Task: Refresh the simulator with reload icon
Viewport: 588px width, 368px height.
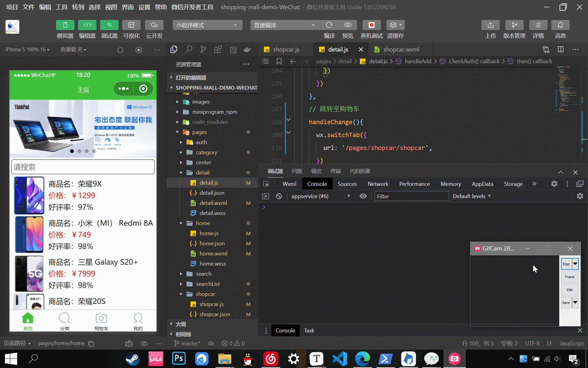Action: 120,50
